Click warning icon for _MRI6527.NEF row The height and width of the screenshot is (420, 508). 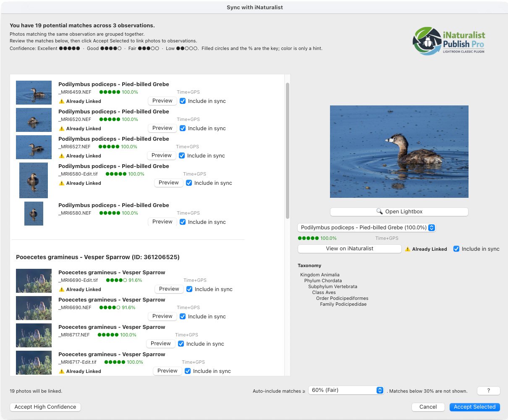(x=62, y=156)
